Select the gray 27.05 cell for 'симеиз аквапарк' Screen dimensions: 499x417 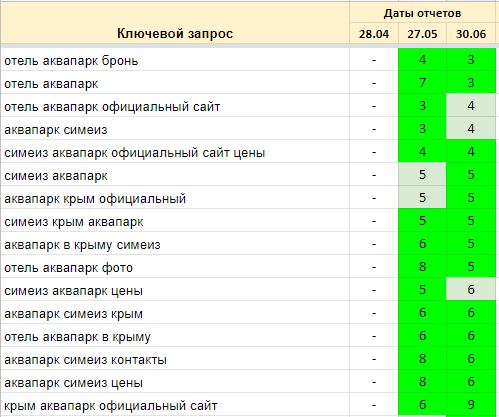(422, 174)
